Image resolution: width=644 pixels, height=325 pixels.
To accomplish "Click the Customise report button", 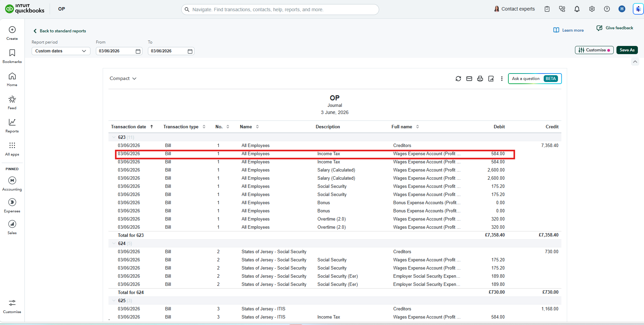I will tap(594, 50).
